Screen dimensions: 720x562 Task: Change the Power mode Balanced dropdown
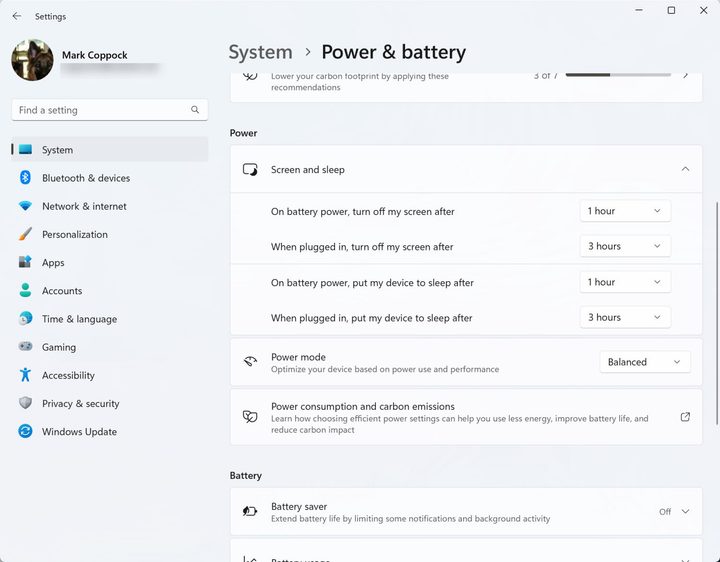pyautogui.click(x=645, y=362)
